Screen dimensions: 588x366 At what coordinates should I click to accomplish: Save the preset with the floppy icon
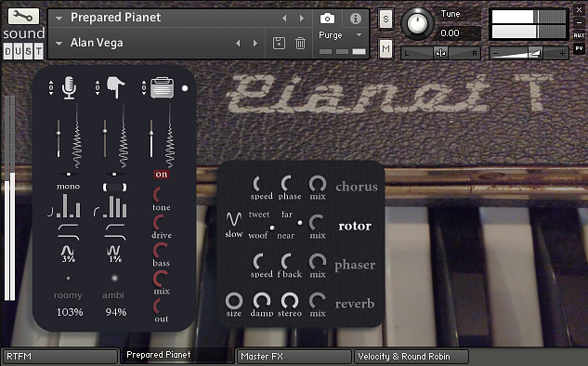tap(279, 43)
